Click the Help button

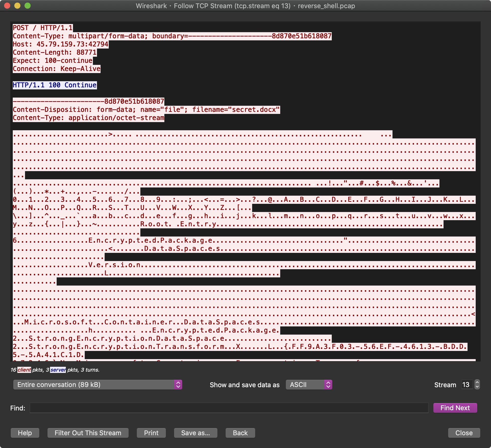pos(25,433)
